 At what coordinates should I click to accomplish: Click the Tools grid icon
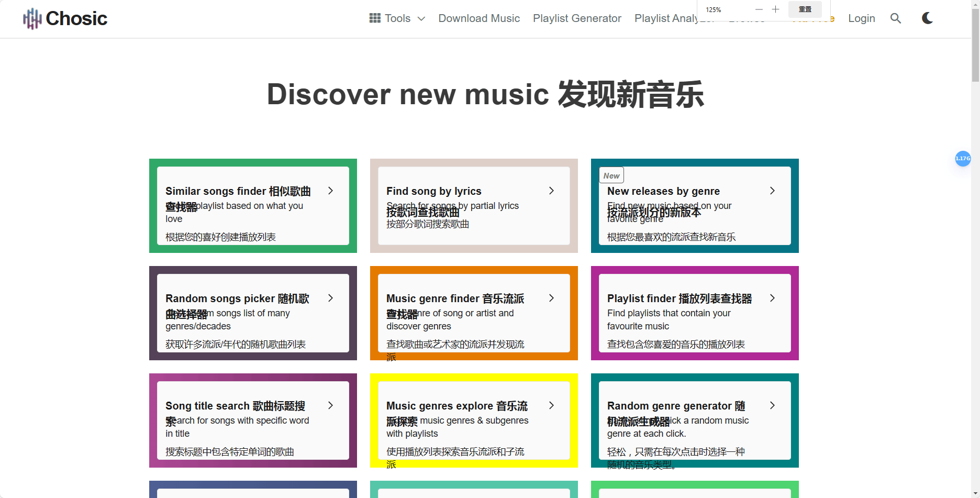(375, 18)
